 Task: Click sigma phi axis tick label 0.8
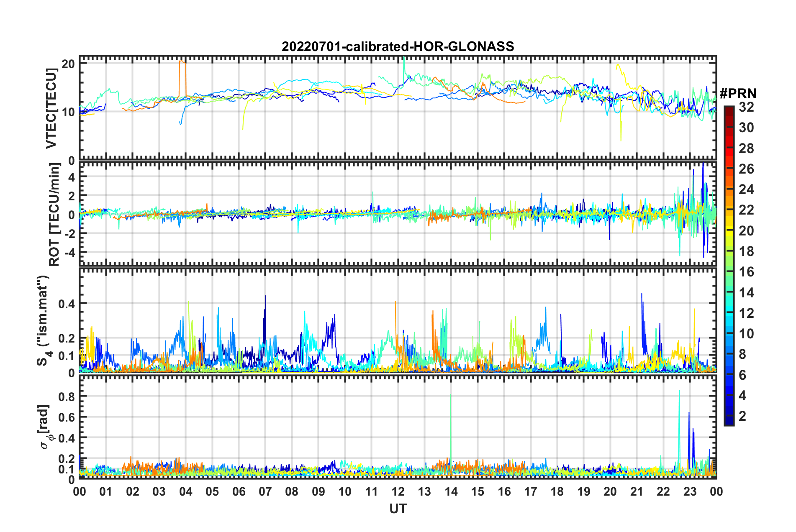pos(67,396)
